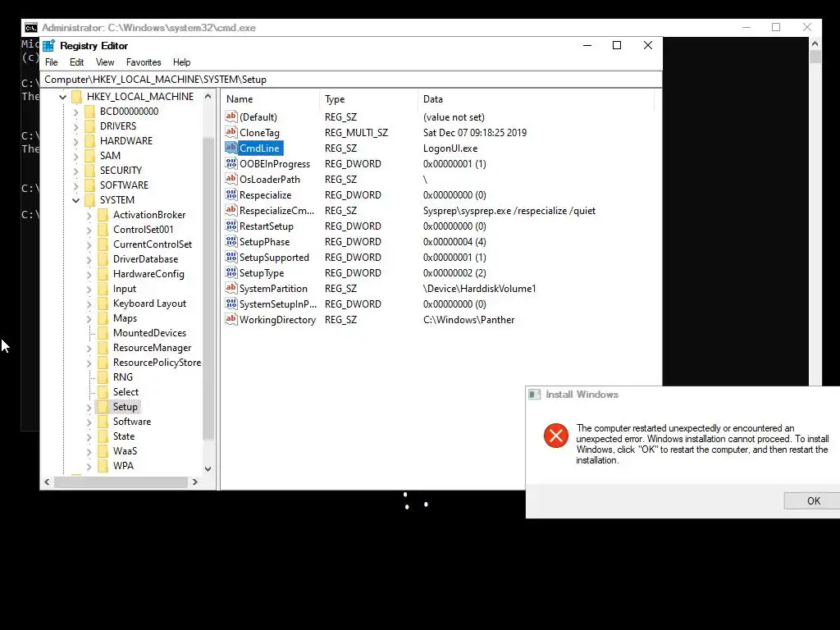The width and height of the screenshot is (840, 630).
Task: Click the registry path address bar
Action: (351, 80)
